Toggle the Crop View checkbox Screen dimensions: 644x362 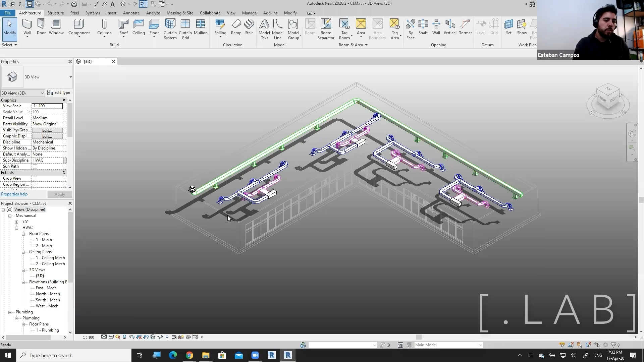pyautogui.click(x=35, y=179)
